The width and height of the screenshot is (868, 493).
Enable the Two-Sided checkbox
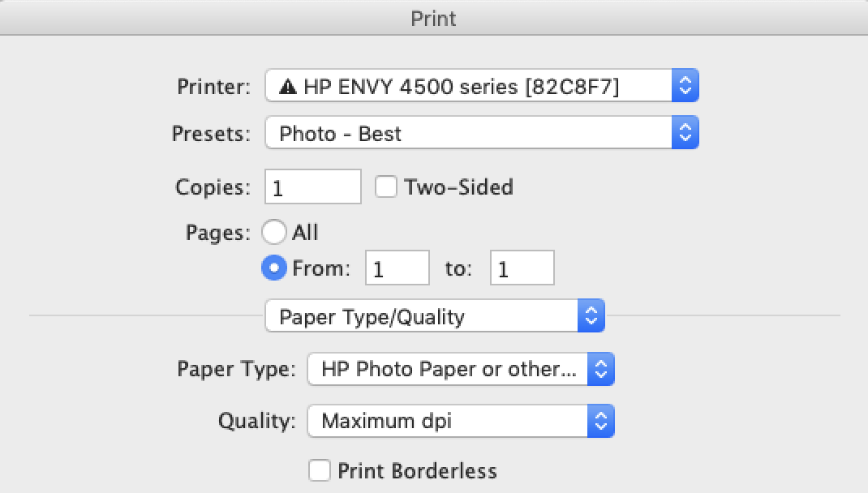[x=387, y=187]
